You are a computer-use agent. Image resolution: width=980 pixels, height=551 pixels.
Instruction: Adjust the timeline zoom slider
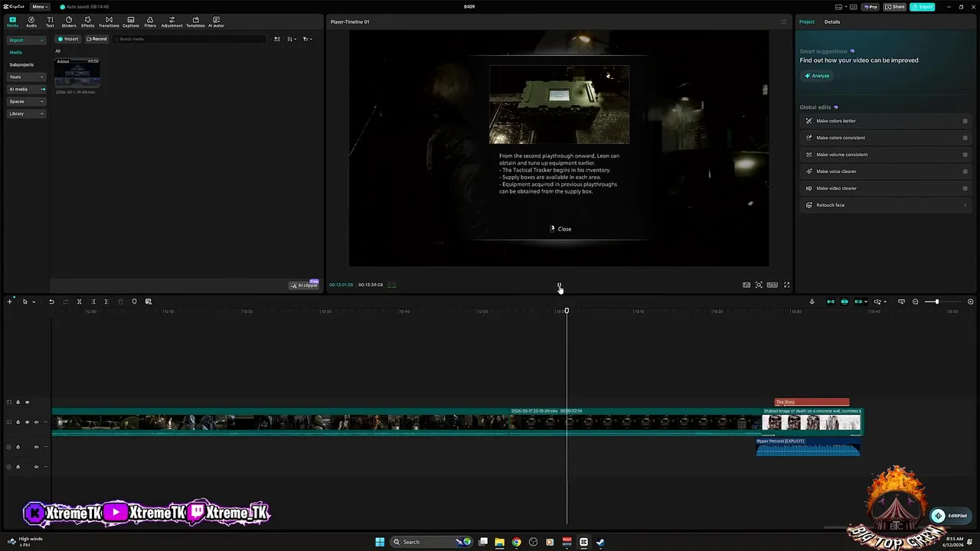936,302
